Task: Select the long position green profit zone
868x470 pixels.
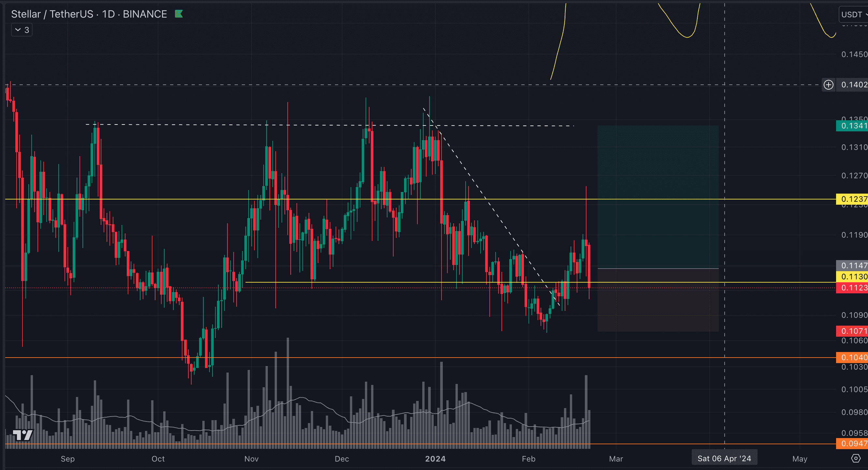Action: tap(658, 197)
